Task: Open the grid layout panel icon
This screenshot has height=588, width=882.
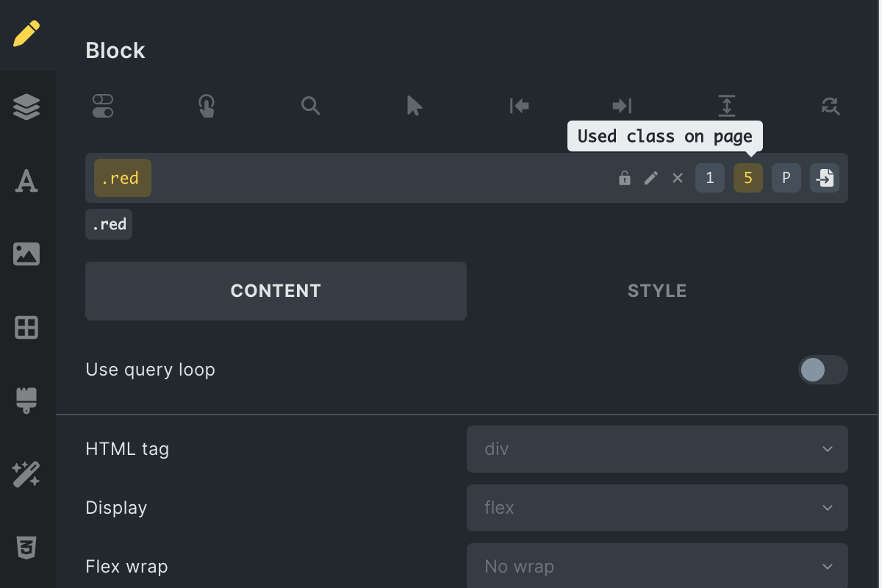Action: [x=26, y=327]
